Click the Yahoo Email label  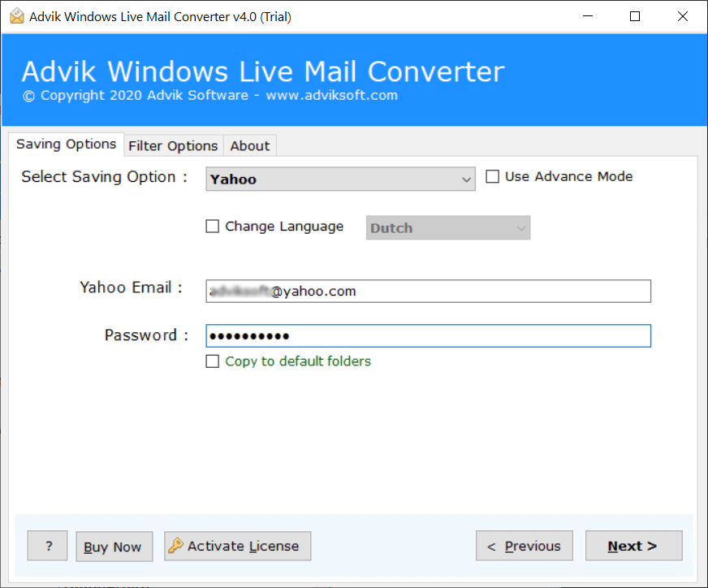coord(131,288)
